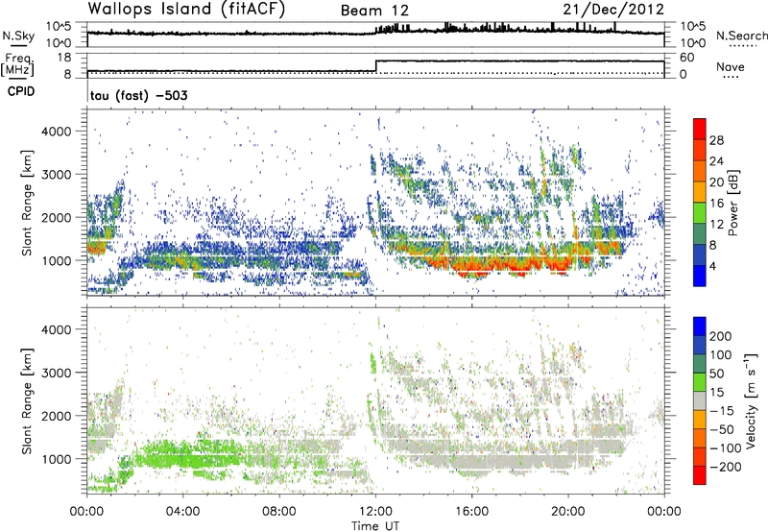The width and height of the screenshot is (768, 532).
Task: Click the "-50" tick on Velocity color bar
Action: tap(722, 429)
